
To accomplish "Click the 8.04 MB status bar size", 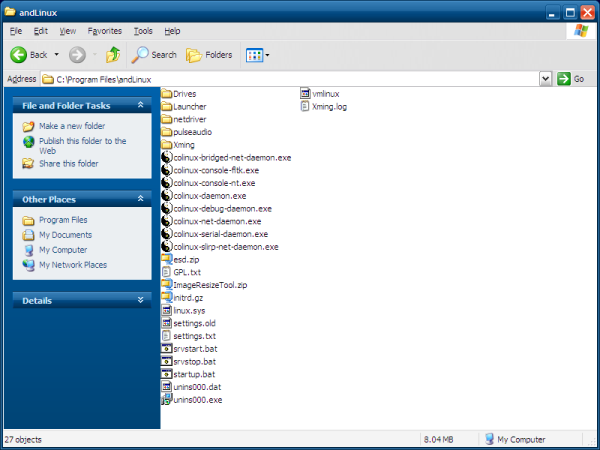I will click(x=439, y=440).
